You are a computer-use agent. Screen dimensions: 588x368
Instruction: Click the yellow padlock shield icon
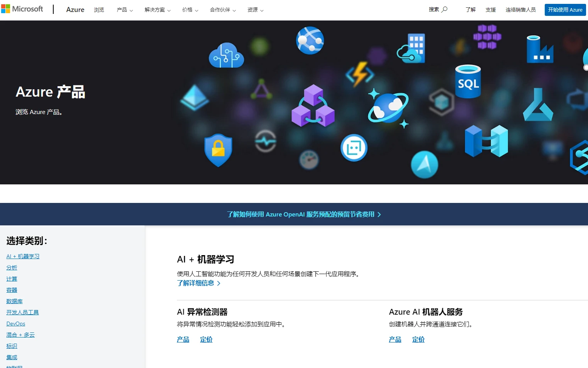click(x=218, y=150)
